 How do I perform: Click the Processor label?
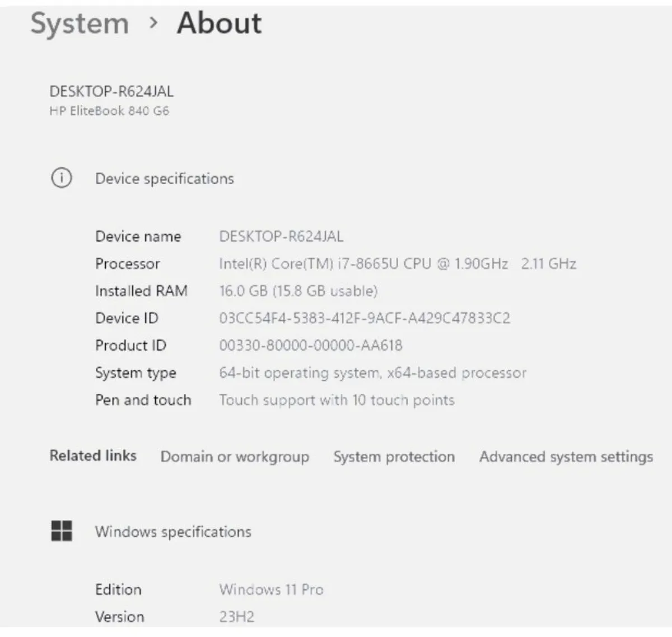coord(128,264)
